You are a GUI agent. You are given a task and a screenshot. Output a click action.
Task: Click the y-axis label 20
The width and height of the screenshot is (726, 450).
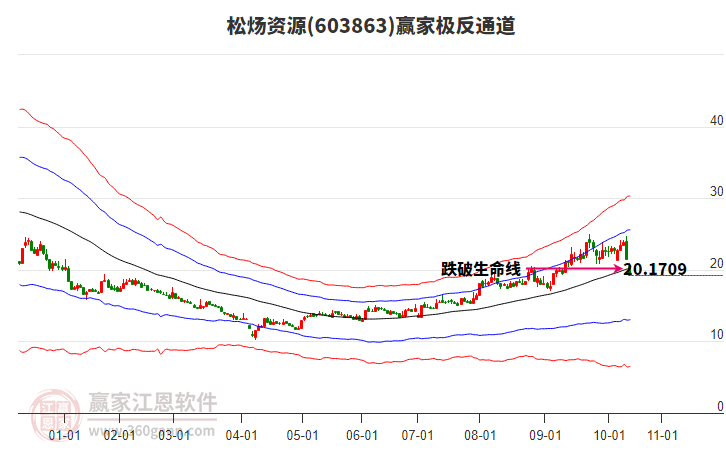point(716,263)
